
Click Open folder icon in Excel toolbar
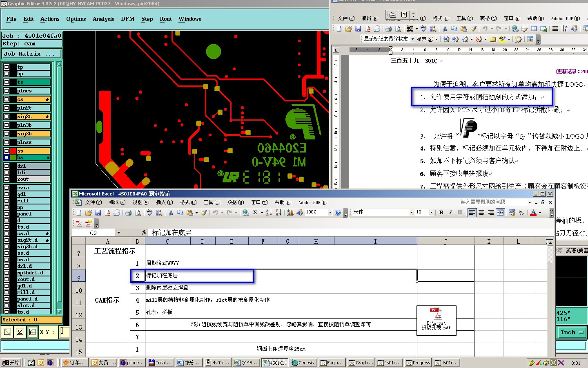click(88, 213)
